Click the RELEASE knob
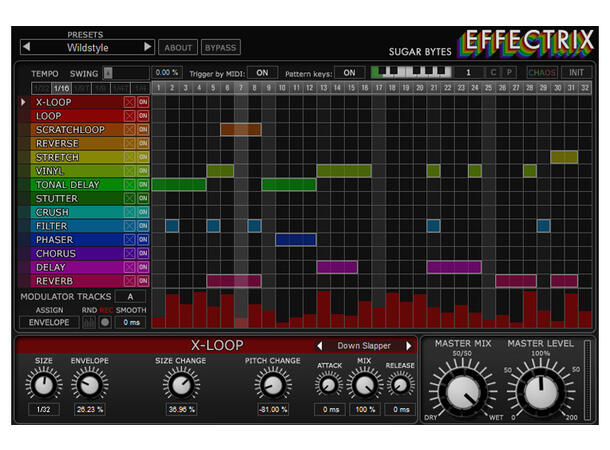This screenshot has width=610, height=450. click(x=400, y=385)
